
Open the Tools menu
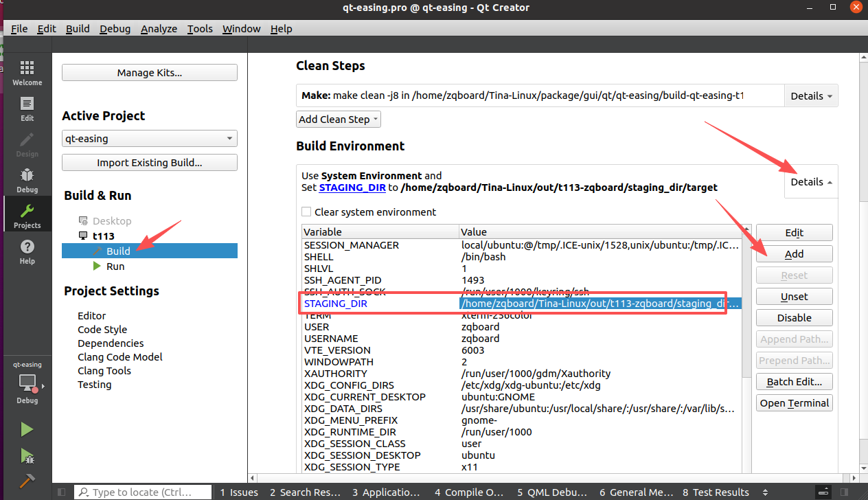(x=200, y=29)
